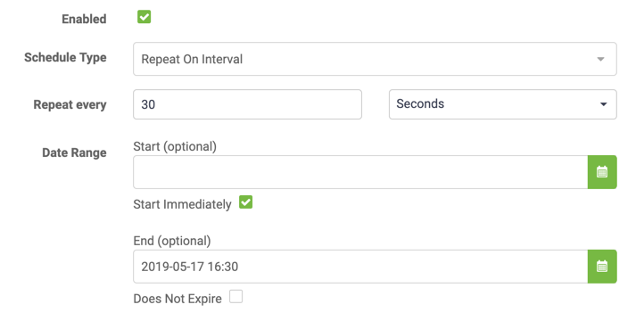Focus the empty Start date field

coord(360,172)
